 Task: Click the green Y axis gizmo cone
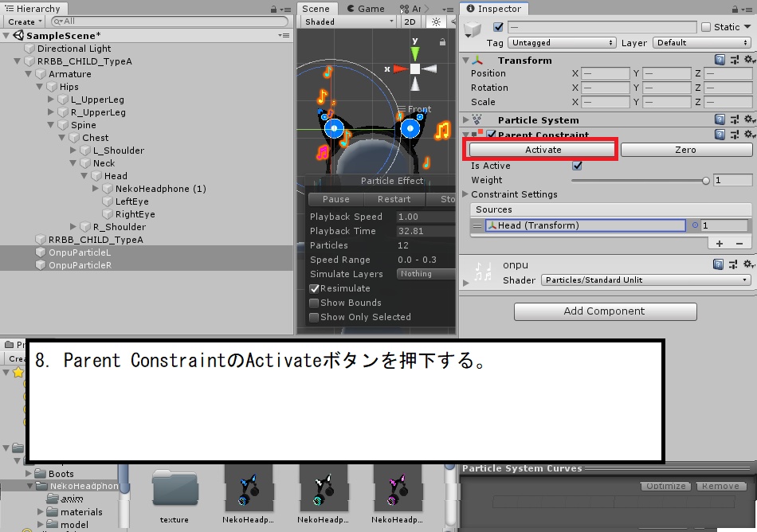tap(414, 53)
